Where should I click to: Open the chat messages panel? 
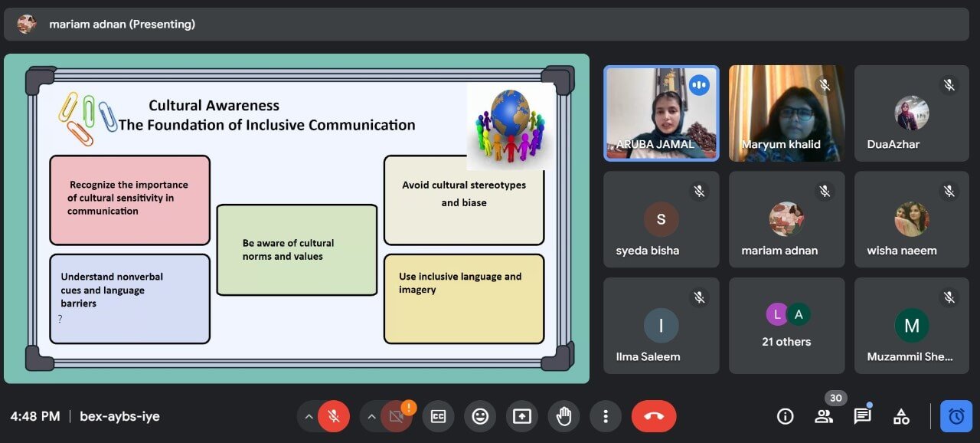863,416
